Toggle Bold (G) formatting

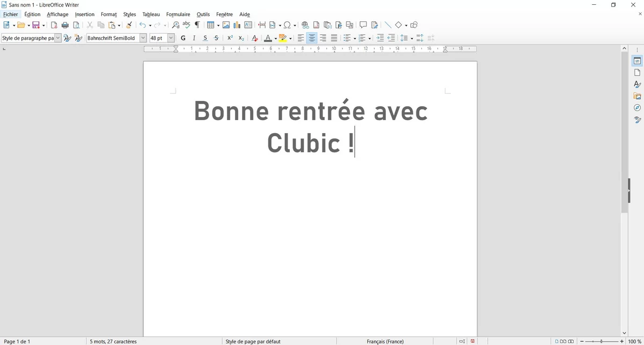coord(183,38)
